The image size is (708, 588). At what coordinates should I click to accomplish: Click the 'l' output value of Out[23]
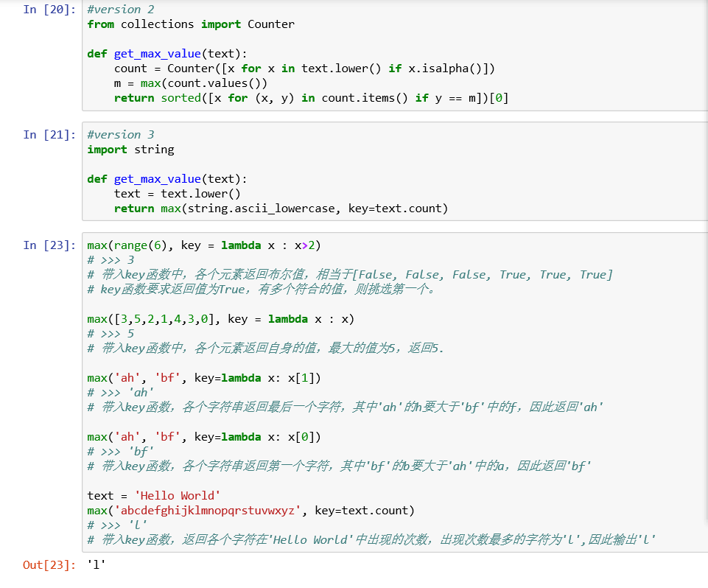(97, 565)
